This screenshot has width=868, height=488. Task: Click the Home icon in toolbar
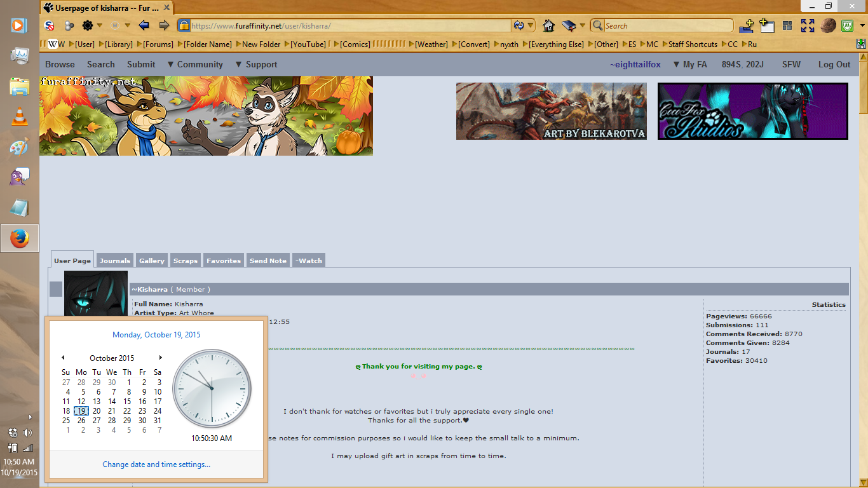pyautogui.click(x=549, y=25)
